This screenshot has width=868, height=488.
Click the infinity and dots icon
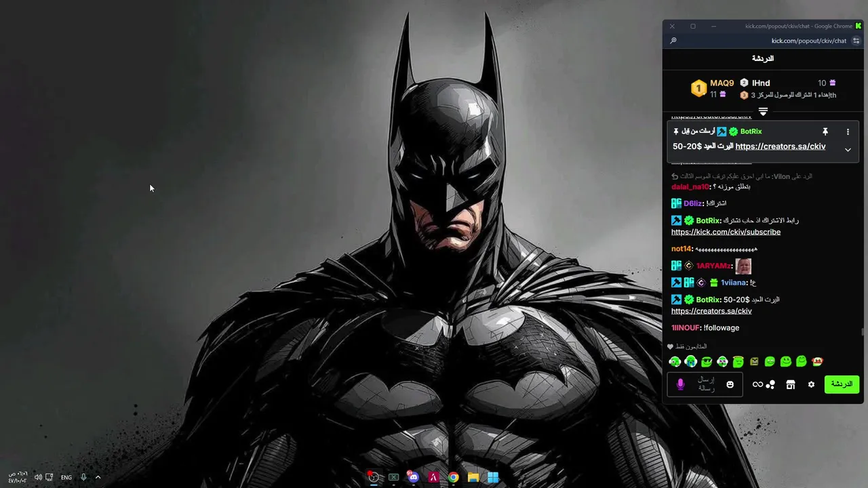click(x=764, y=384)
